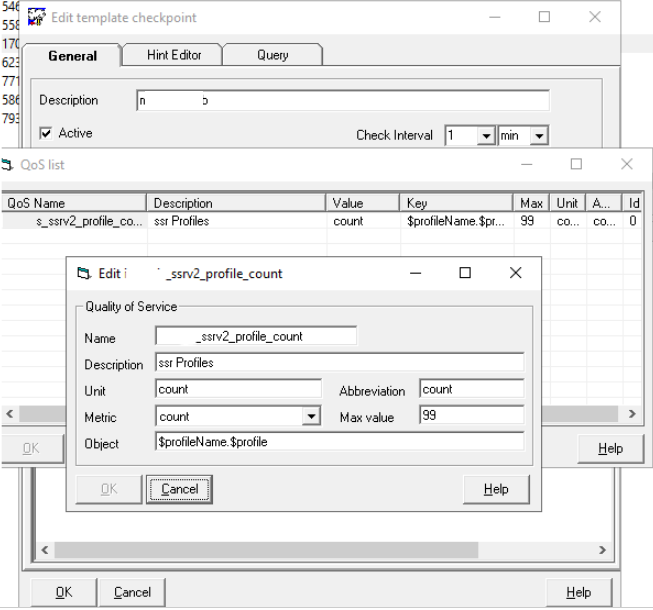Viewport: 653px width, 610px height.
Task: Open the interval unit min dropdown
Action: tap(539, 136)
